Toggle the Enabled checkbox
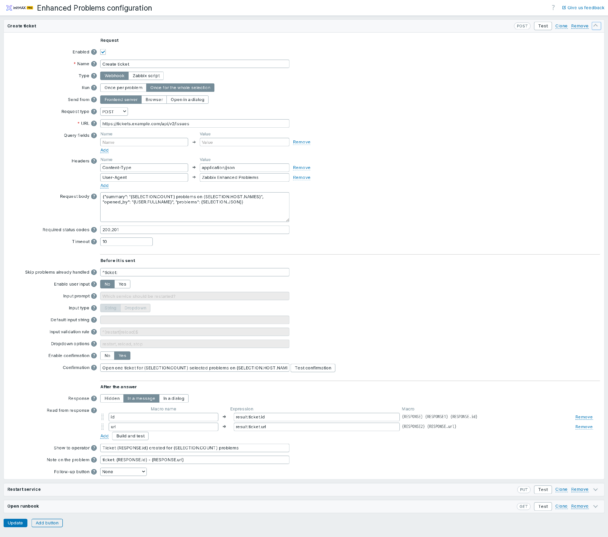The height and width of the screenshot is (537, 608). click(x=103, y=52)
